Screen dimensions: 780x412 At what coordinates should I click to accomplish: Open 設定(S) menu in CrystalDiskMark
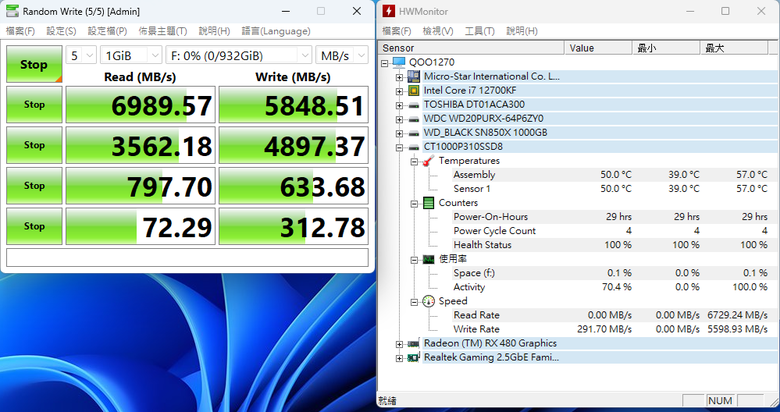[x=61, y=31]
